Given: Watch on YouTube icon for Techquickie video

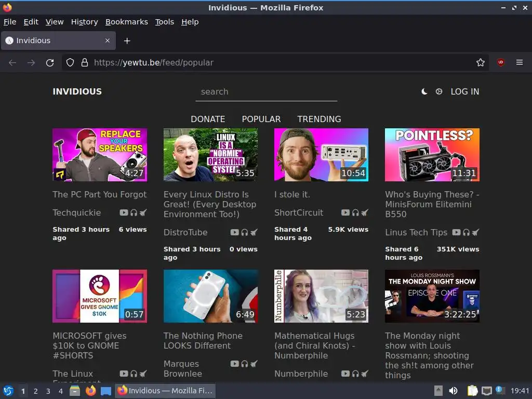Looking at the screenshot, I should [124, 212].
